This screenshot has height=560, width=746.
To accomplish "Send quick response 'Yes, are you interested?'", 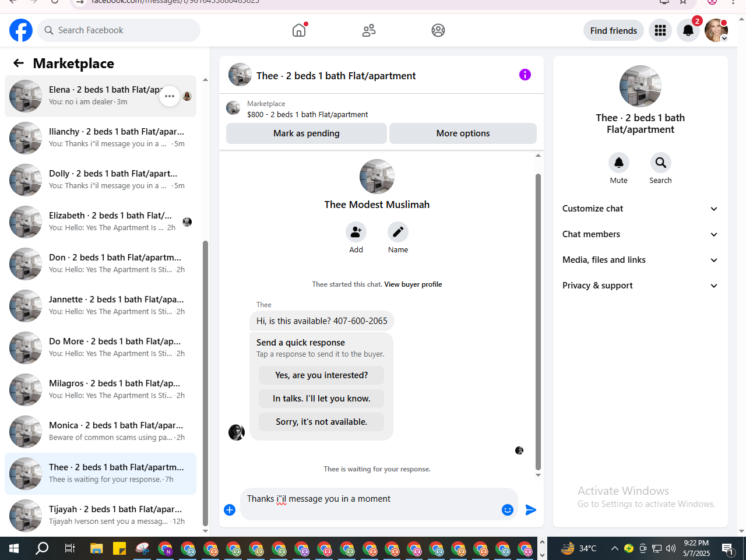I will pos(322,375).
